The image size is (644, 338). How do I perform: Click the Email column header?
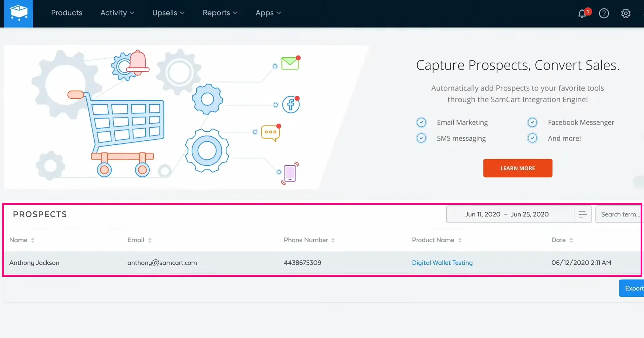pos(136,240)
